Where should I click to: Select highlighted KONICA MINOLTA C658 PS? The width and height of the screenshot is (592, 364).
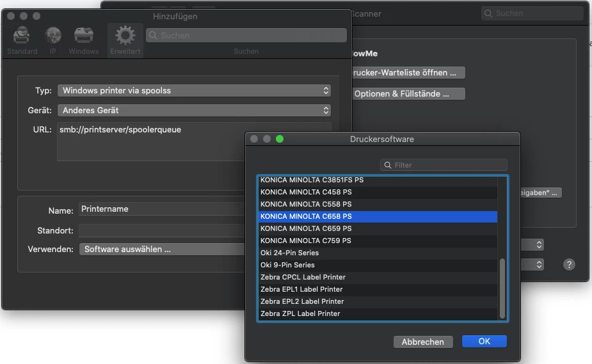pyautogui.click(x=378, y=216)
